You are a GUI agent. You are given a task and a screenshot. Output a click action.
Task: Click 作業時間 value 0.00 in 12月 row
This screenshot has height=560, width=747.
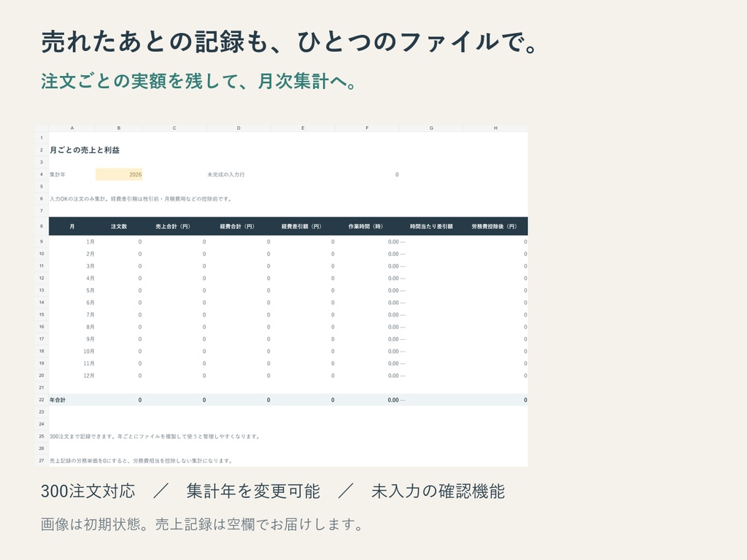(x=393, y=376)
